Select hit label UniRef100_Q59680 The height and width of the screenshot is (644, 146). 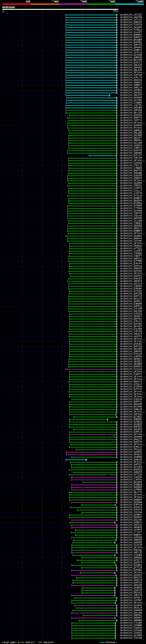click(131, 246)
